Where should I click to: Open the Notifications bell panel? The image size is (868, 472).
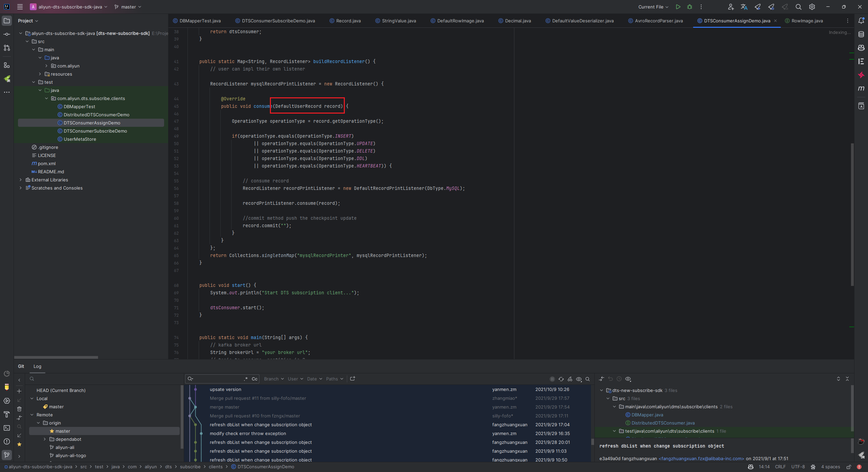tap(861, 21)
